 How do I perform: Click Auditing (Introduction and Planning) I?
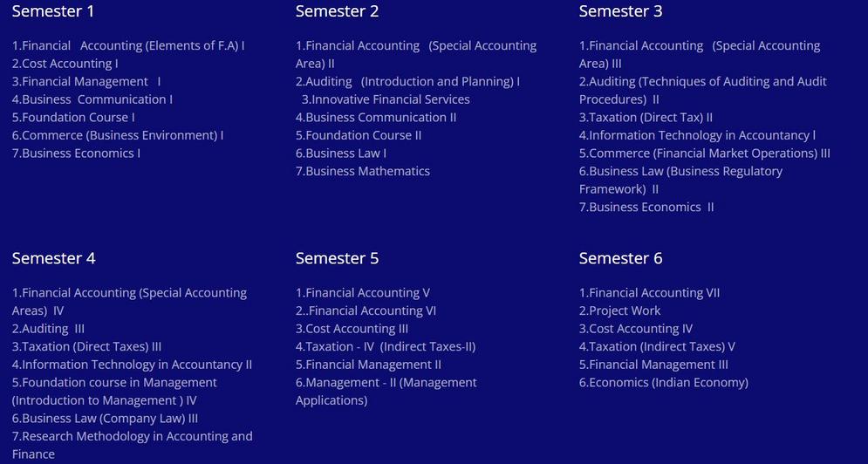(x=407, y=81)
